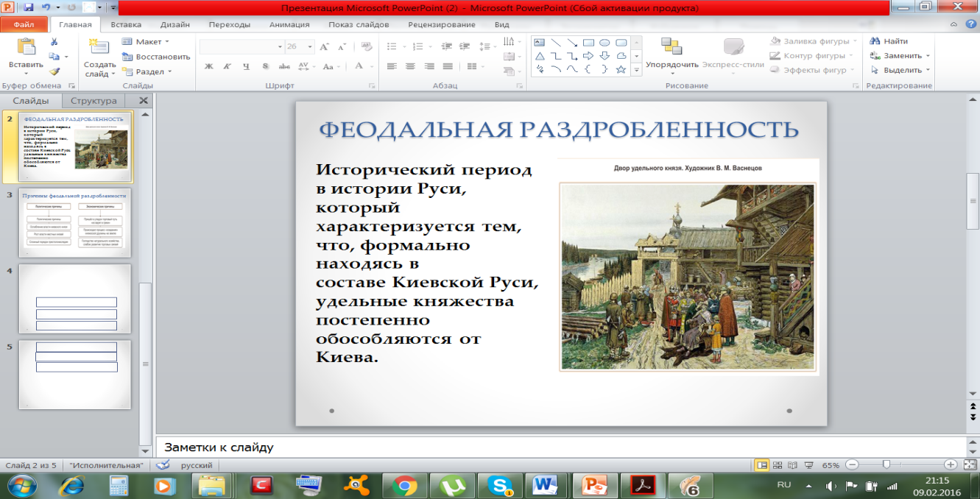Click the Save icon in the quick access toolbar
Viewport: 980px width, 499px height.
click(29, 7)
